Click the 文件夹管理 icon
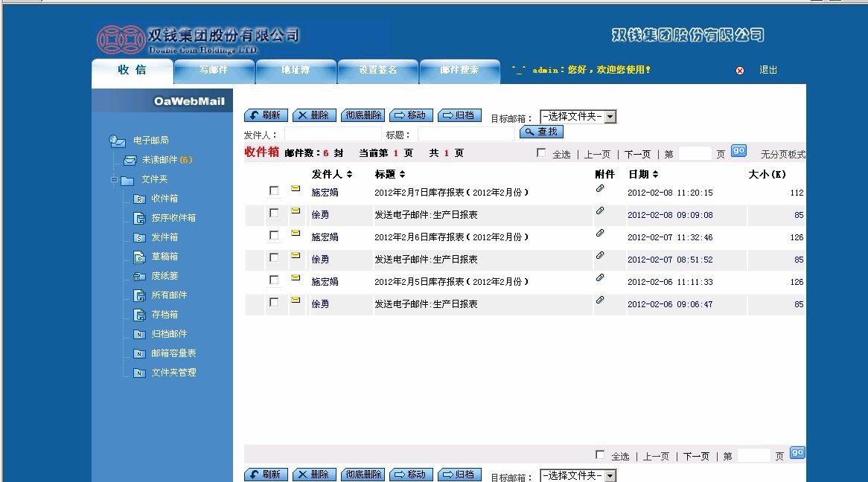The height and width of the screenshot is (482, 868). [x=139, y=373]
